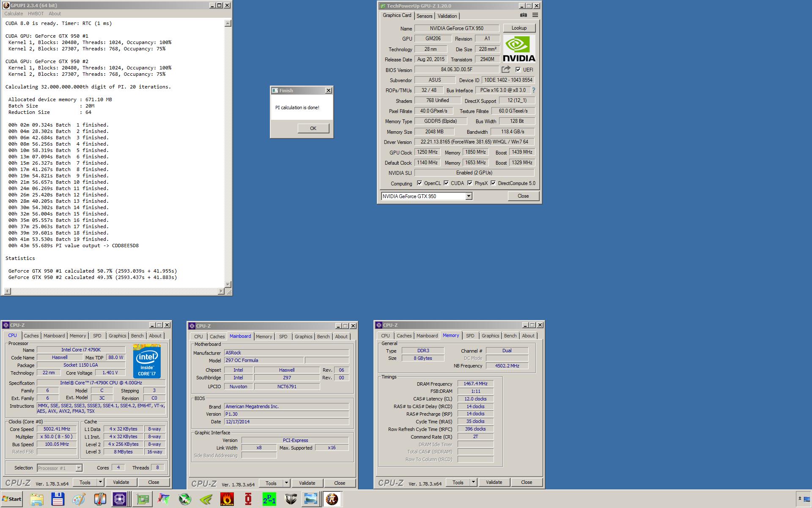Toggle the DirectCompute 5.0 checkbox
The height and width of the screenshot is (508, 812).
[x=493, y=183]
